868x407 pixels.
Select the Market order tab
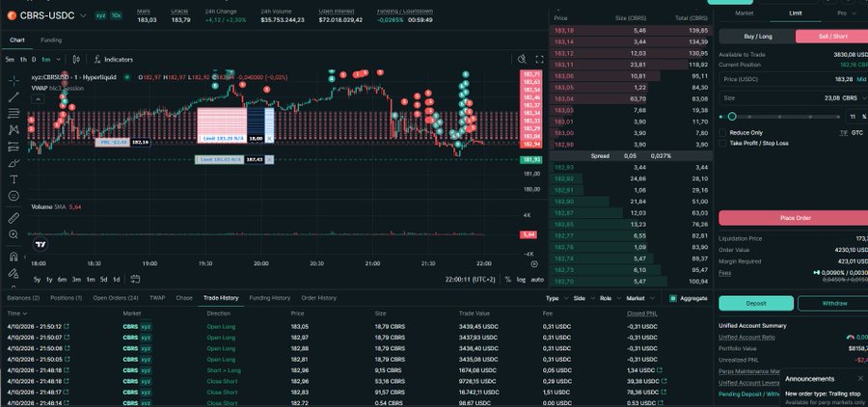pos(744,14)
